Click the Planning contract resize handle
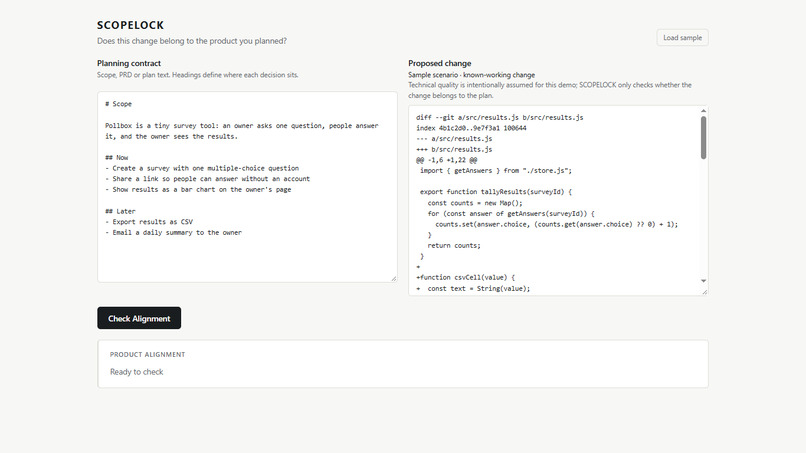This screenshot has width=806, height=453. pyautogui.click(x=394, y=279)
